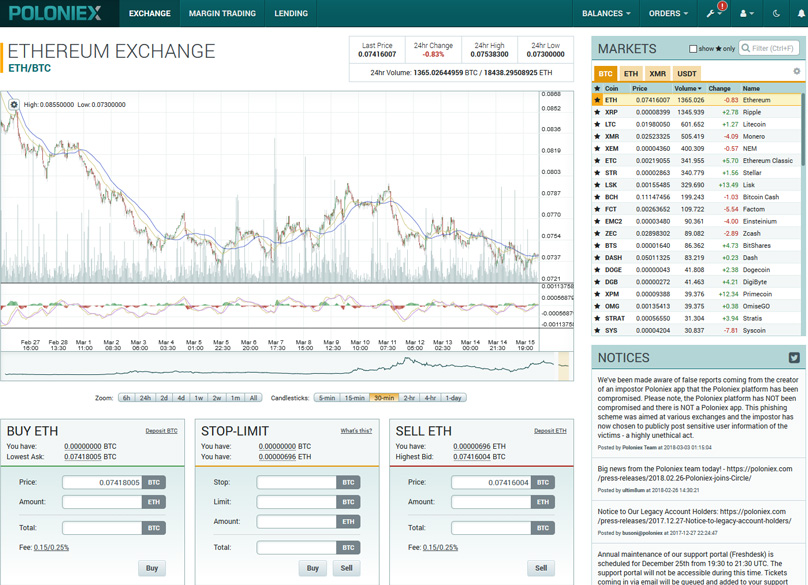Open Poloniex Twitter icon in Notices
808x585 pixels.
pyautogui.click(x=794, y=357)
